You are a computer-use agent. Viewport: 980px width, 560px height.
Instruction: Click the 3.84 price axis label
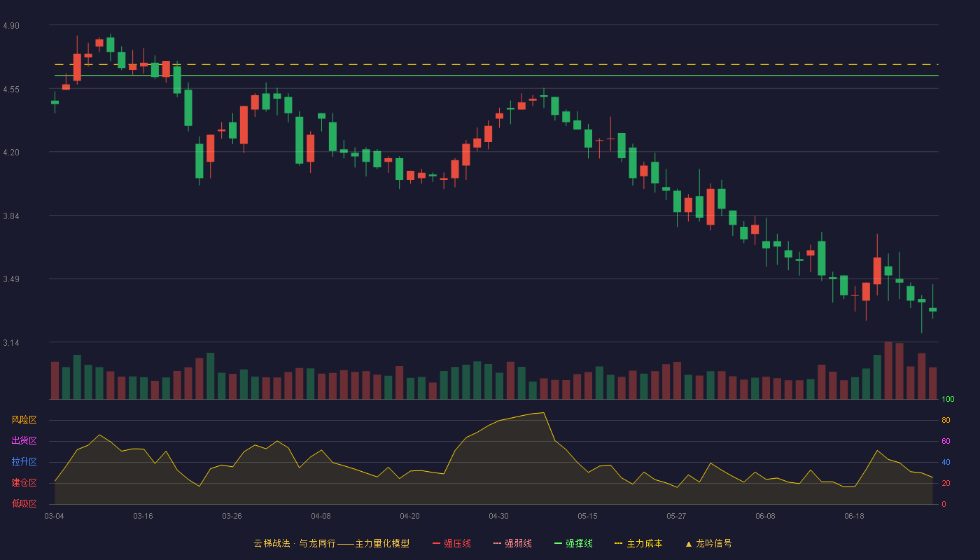coord(11,216)
